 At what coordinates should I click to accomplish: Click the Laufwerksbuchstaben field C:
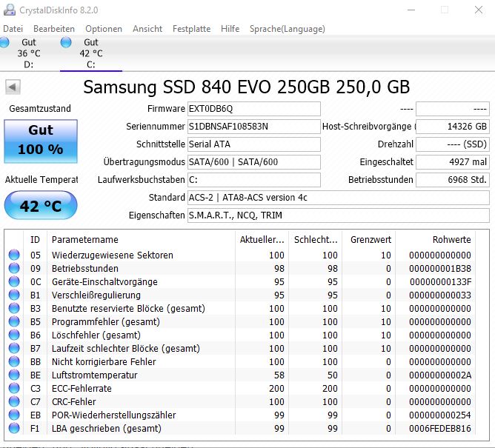[x=254, y=179]
